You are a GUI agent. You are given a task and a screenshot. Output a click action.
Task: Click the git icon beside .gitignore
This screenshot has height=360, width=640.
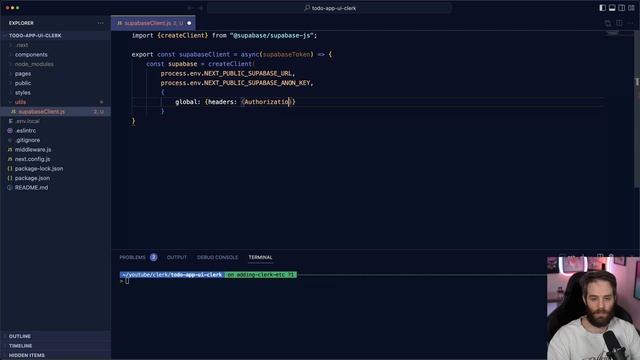point(10,140)
